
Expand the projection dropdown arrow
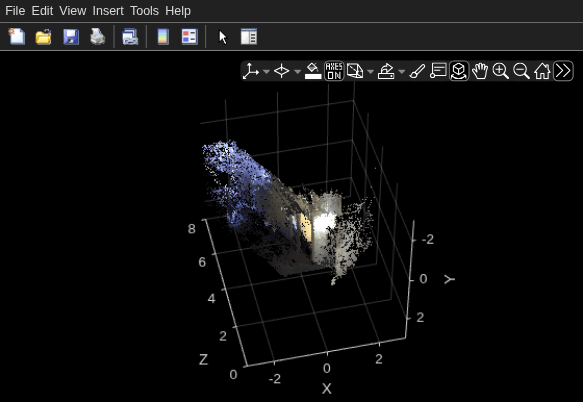[x=297, y=71]
